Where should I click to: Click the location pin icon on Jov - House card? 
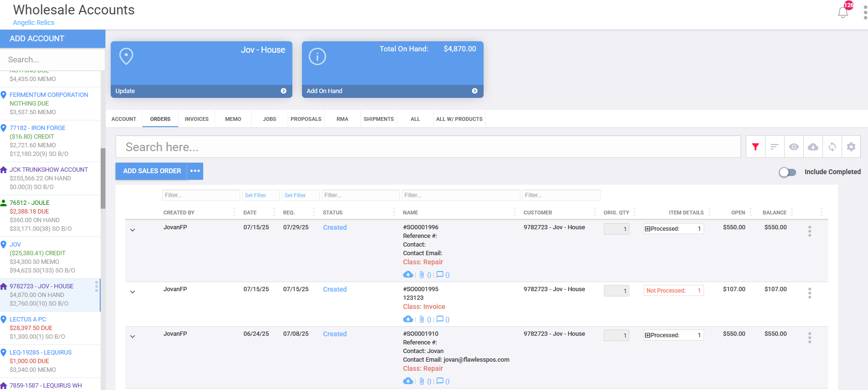(x=126, y=56)
